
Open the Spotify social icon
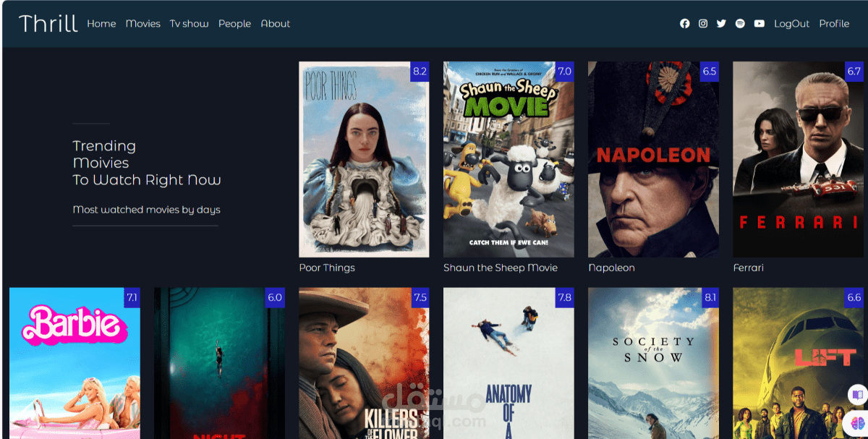click(740, 24)
